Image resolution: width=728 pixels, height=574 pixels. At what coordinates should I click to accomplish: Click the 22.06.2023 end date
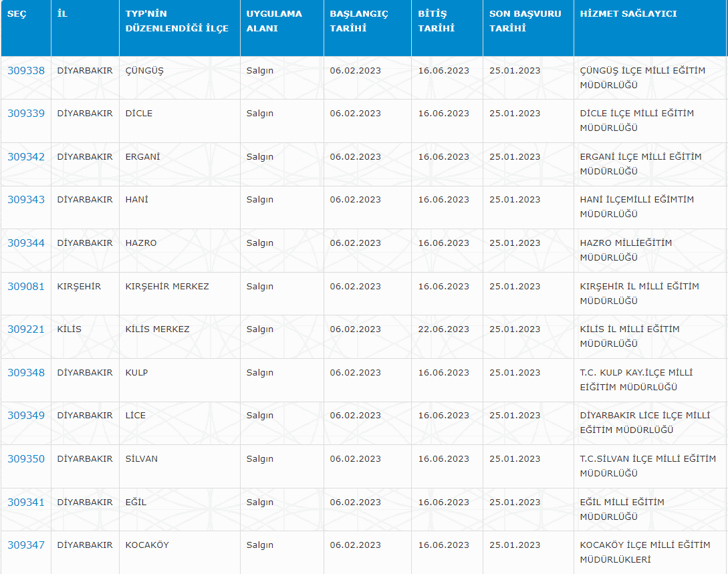443,329
